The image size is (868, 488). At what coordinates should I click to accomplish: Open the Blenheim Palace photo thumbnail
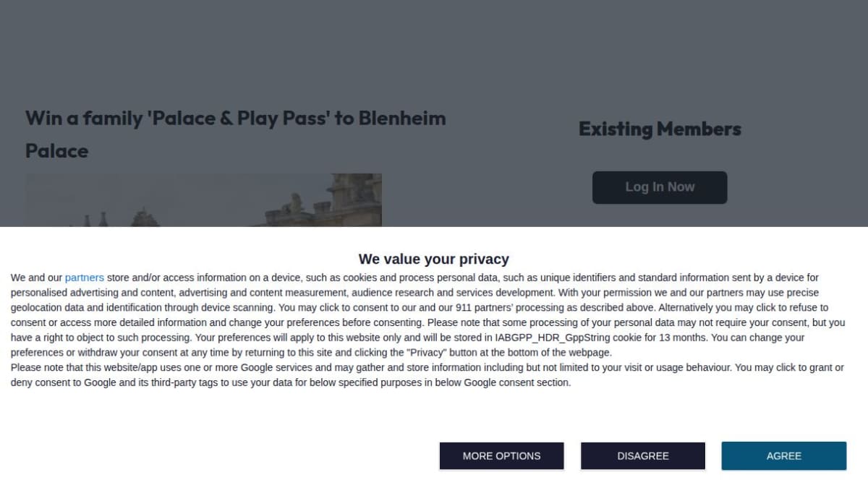click(x=203, y=200)
